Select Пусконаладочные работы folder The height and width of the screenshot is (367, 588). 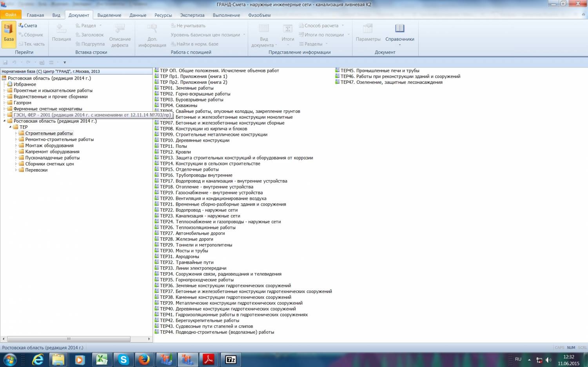[53, 158]
